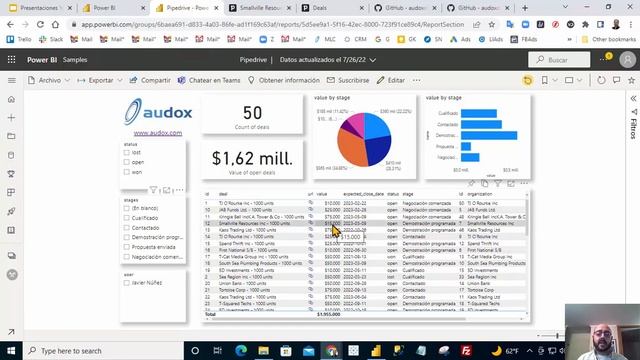Open more report toolbar options ellipsis
Image resolution: width=640 pixels, height=360 pixels.
pyautogui.click(x=416, y=80)
